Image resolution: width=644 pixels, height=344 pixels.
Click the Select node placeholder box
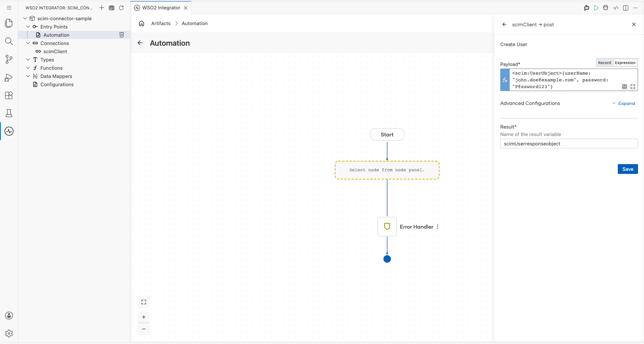point(387,170)
